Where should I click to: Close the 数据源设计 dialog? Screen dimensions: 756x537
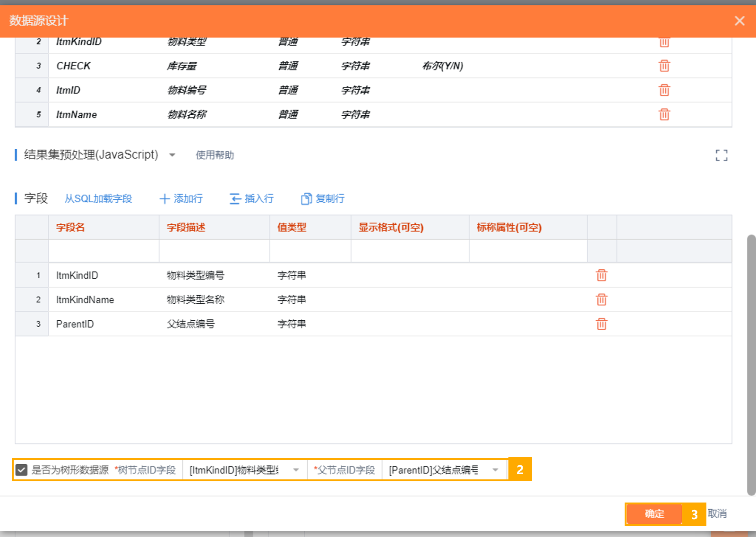739,21
